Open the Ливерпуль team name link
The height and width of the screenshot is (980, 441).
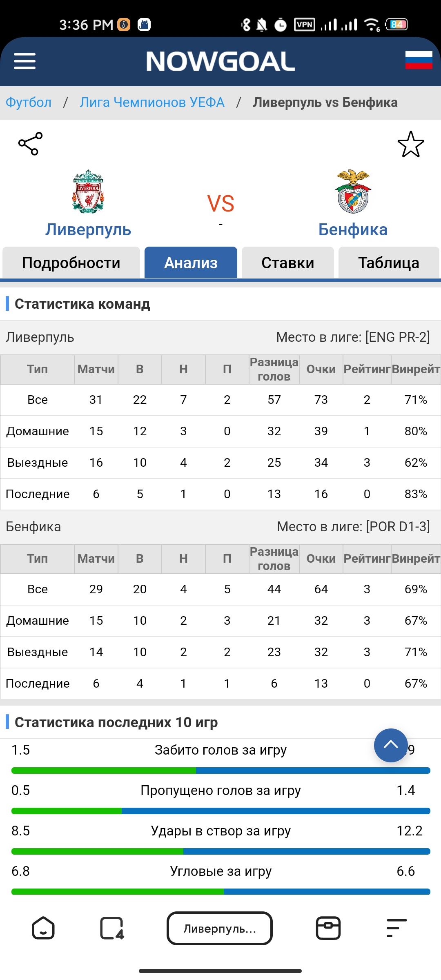(x=88, y=229)
